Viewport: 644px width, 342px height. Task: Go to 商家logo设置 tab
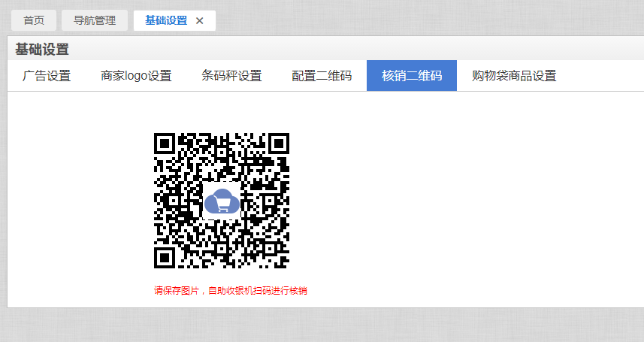pyautogui.click(x=136, y=76)
